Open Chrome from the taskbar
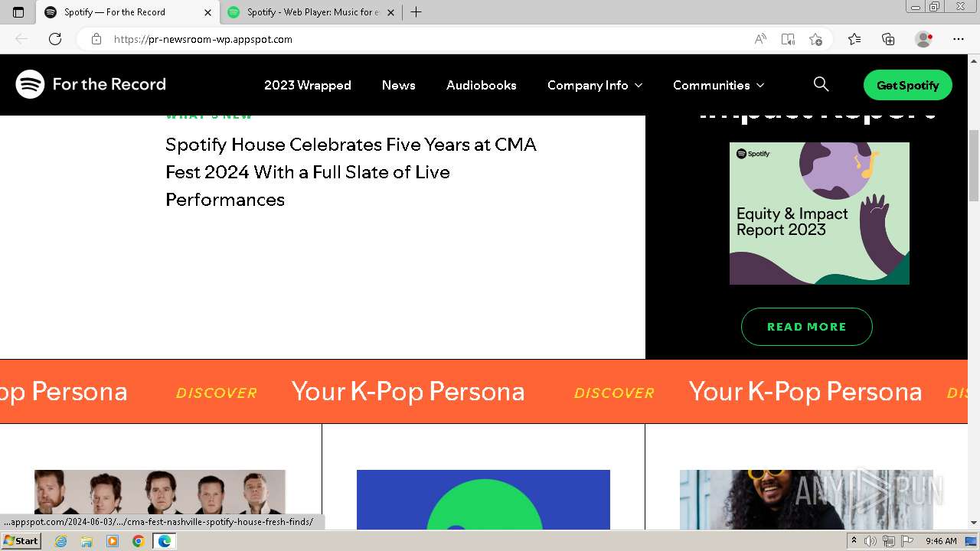 pyautogui.click(x=138, y=541)
